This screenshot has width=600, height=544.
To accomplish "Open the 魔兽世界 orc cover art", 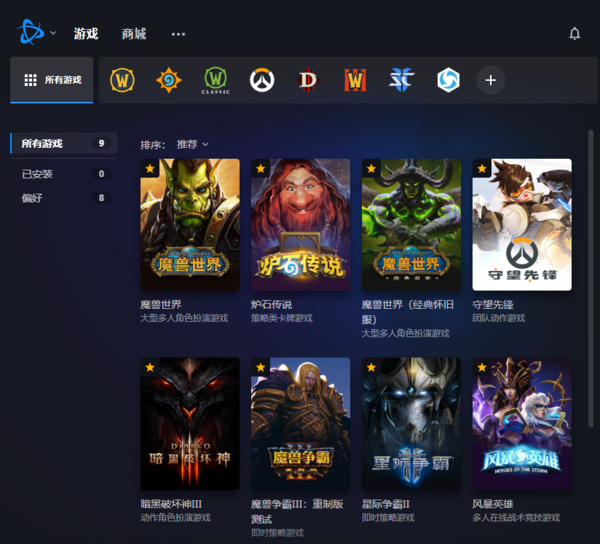I will pos(190,225).
